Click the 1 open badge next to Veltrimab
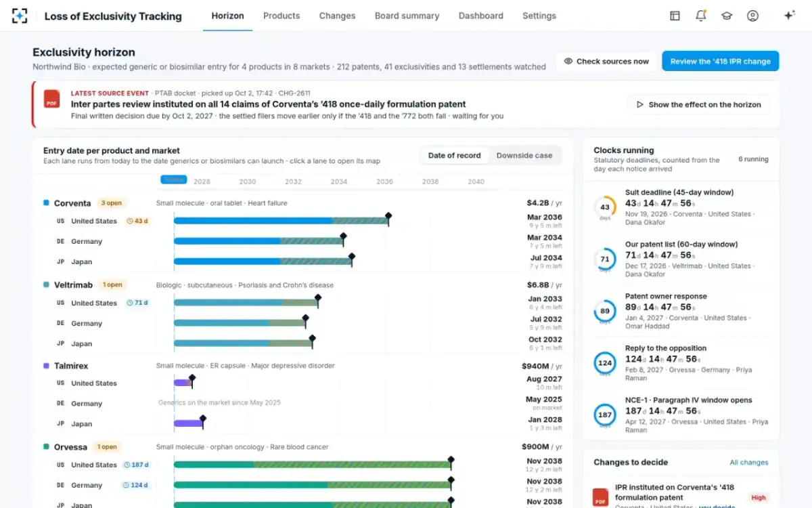812x508 pixels. pos(112,284)
